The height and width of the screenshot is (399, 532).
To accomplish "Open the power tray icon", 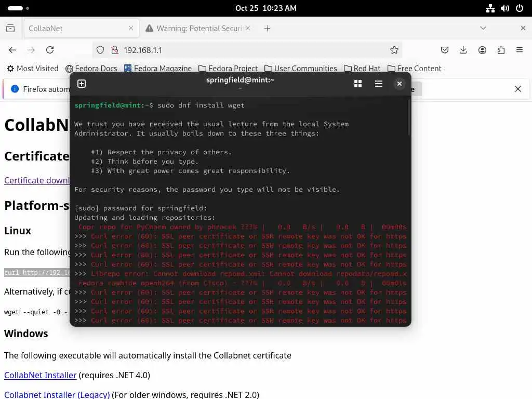I will (x=520, y=8).
